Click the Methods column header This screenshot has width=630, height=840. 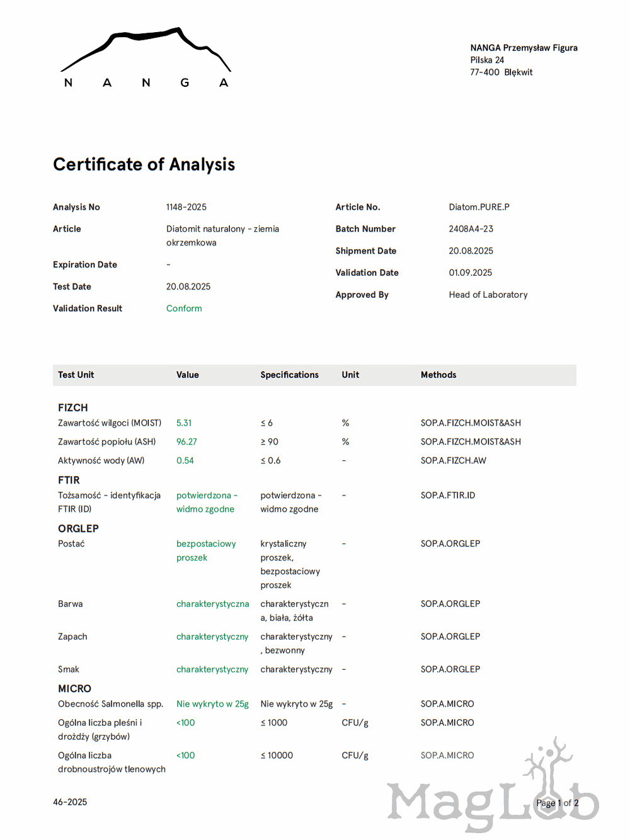point(438,375)
